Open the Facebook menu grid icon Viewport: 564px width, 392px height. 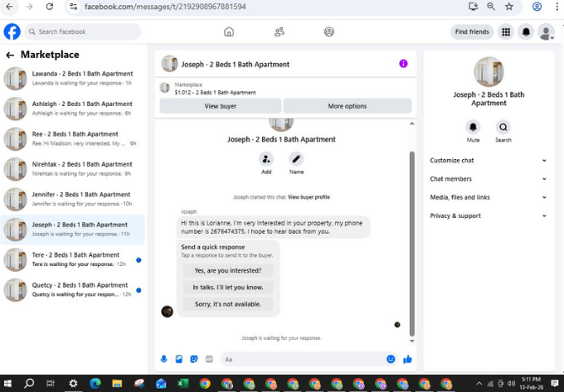(506, 31)
